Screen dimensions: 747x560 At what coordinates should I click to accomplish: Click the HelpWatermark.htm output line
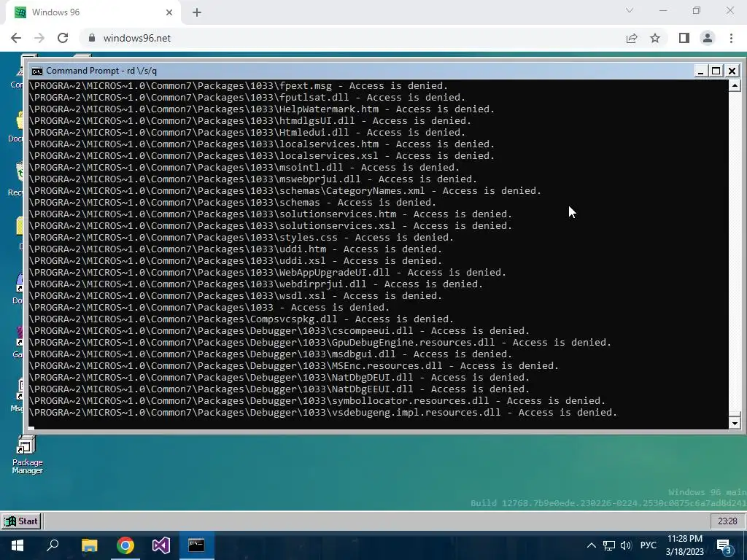262,109
